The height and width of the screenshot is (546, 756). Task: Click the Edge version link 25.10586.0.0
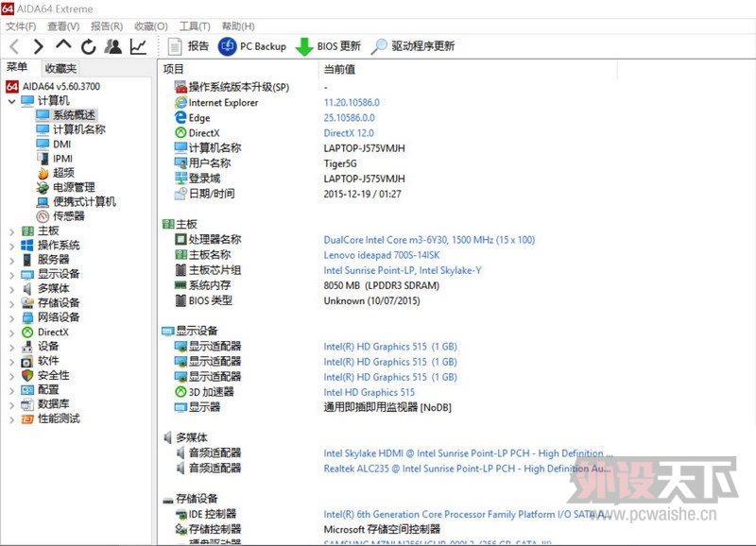pyautogui.click(x=349, y=117)
